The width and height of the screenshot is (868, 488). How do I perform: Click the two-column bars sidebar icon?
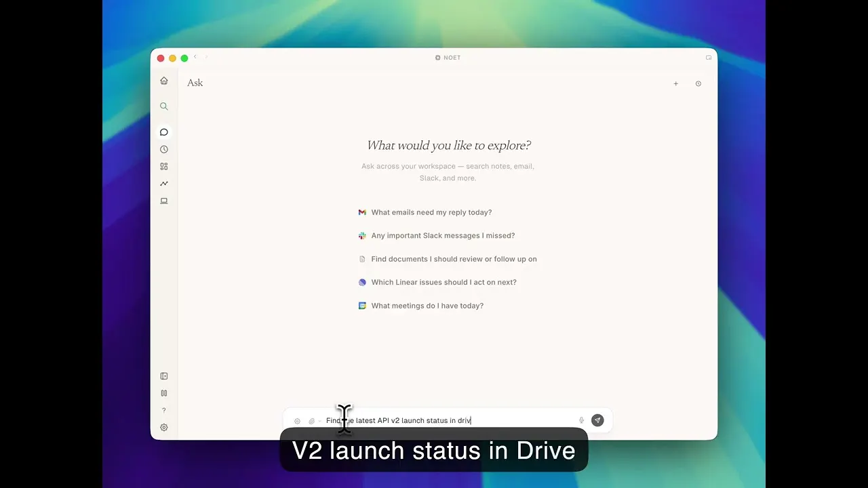coord(164,393)
